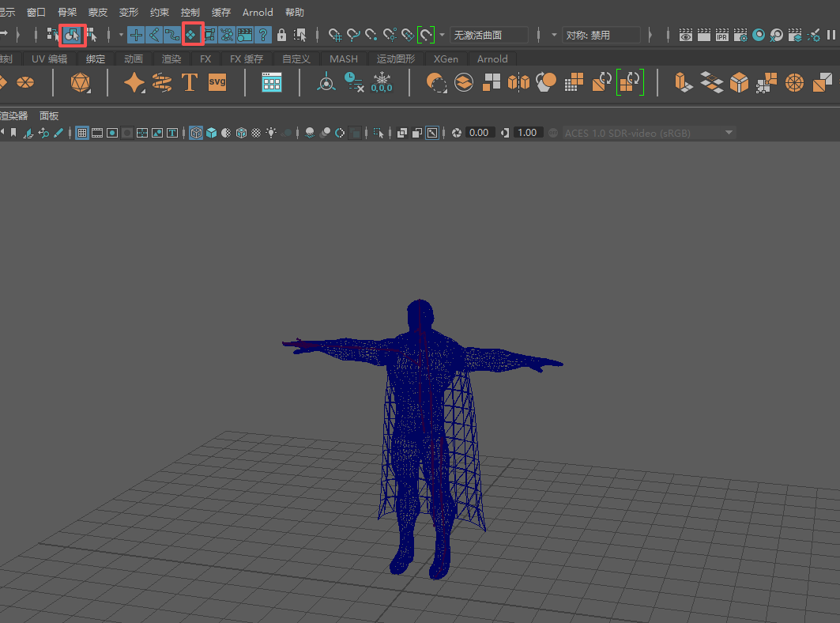This screenshot has width=840, height=623.
Task: Open the 窗口 menu
Action: point(36,13)
